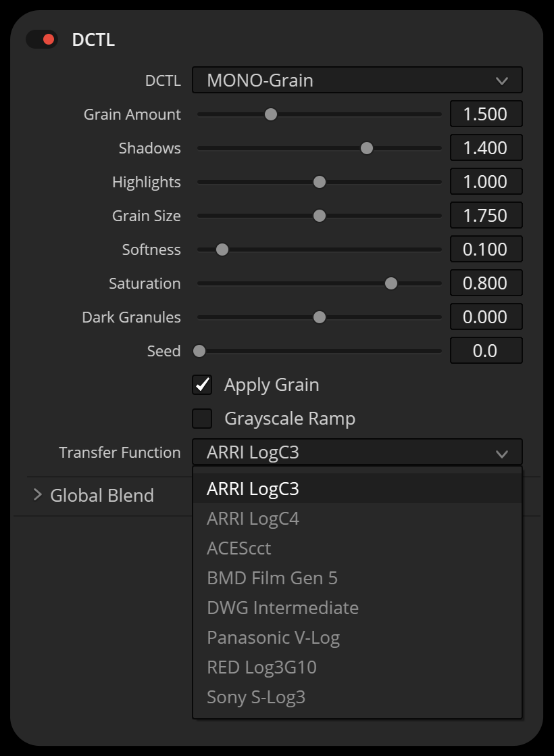Pick DWG Intermediate from dropdown list
The height and width of the screenshot is (756, 554).
tap(282, 608)
